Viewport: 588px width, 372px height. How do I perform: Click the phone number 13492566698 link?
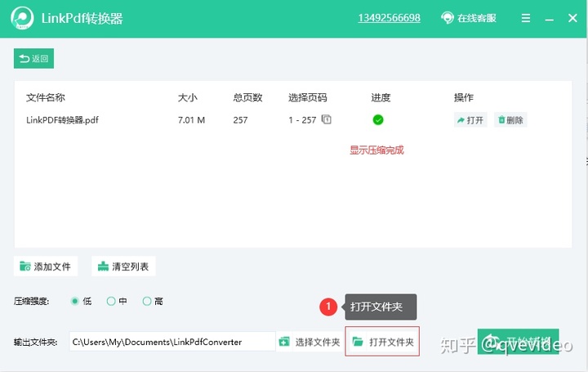[389, 18]
